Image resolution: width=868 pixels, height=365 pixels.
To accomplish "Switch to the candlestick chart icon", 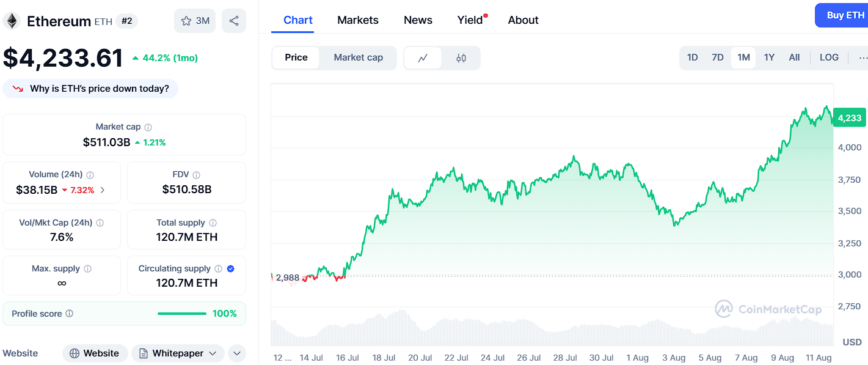I will [461, 58].
